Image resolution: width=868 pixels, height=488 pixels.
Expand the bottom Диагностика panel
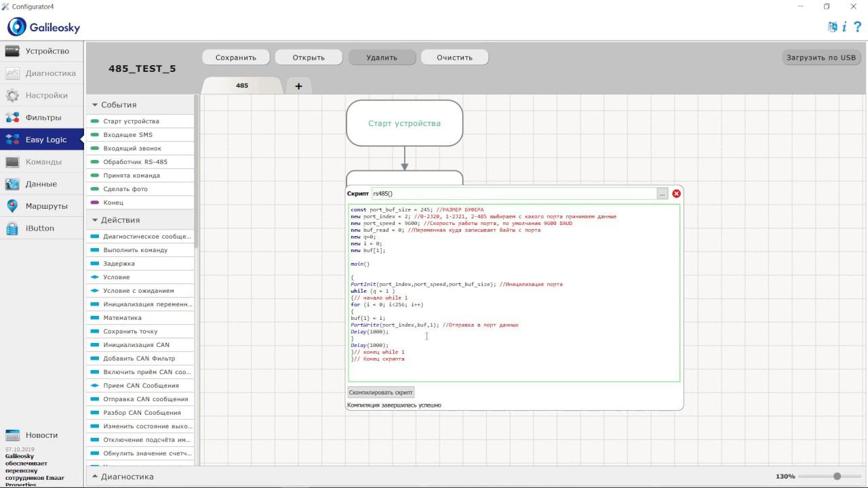(95, 476)
